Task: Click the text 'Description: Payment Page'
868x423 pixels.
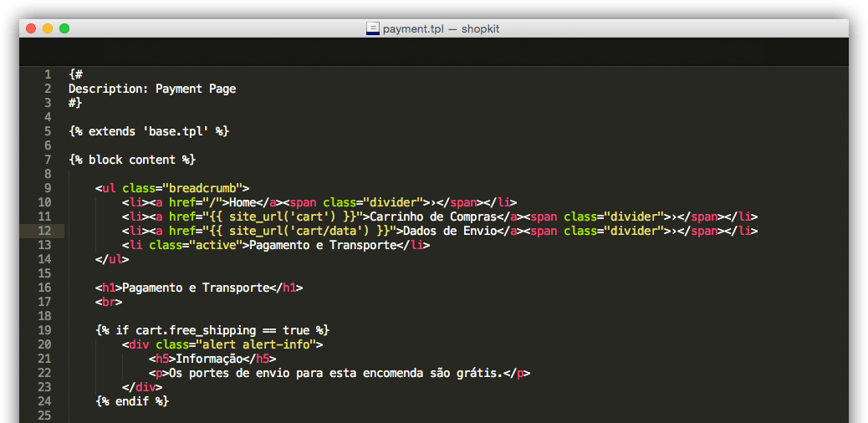Action: (152, 89)
